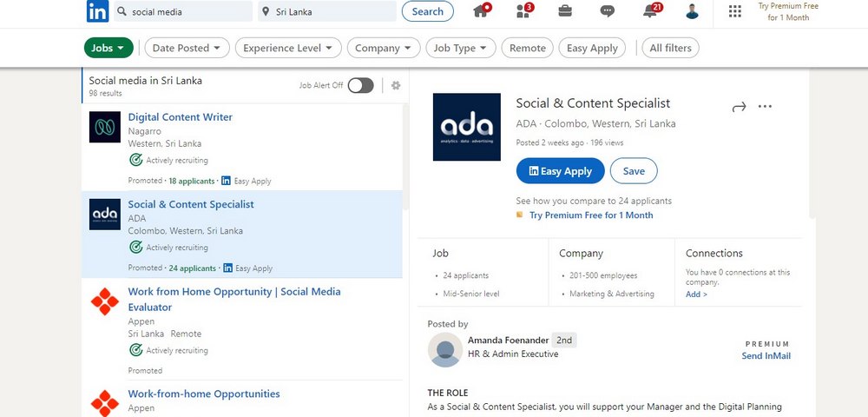Image resolution: width=868 pixels, height=417 pixels.
Task: Open the LinkedIn home logo
Action: 97,11
